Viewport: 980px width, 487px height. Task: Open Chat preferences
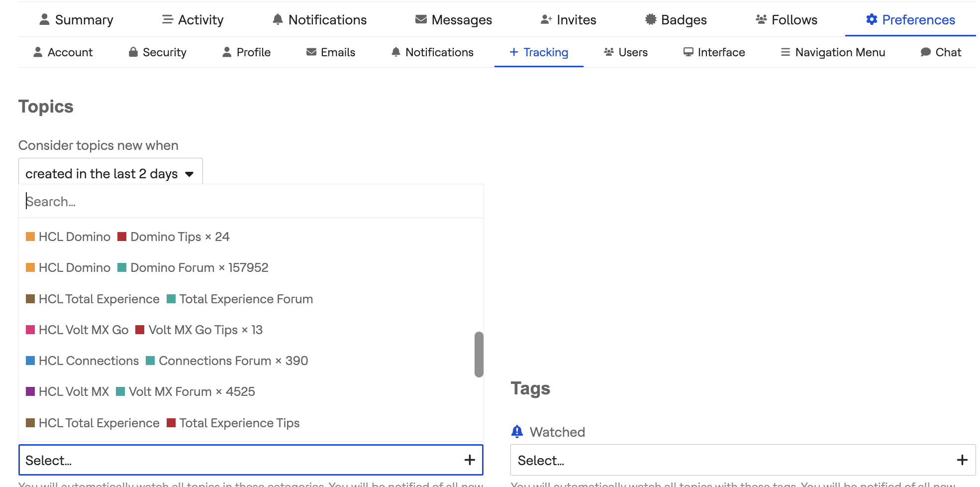[941, 52]
